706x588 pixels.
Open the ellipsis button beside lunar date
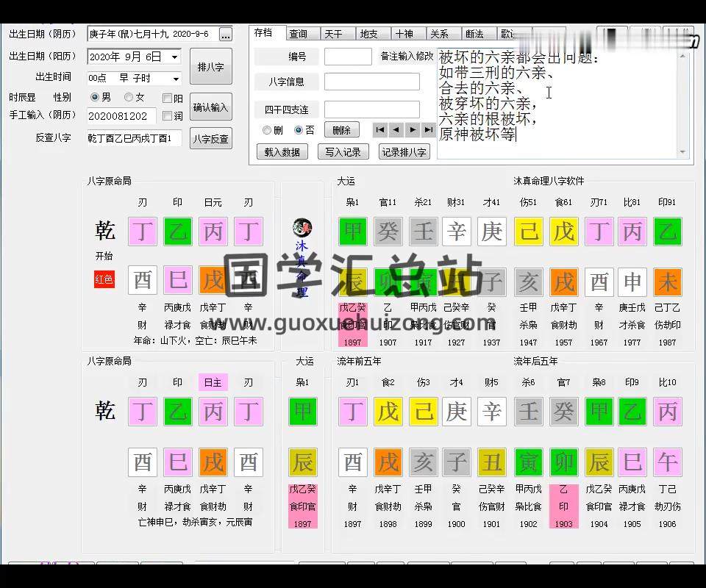[x=225, y=35]
